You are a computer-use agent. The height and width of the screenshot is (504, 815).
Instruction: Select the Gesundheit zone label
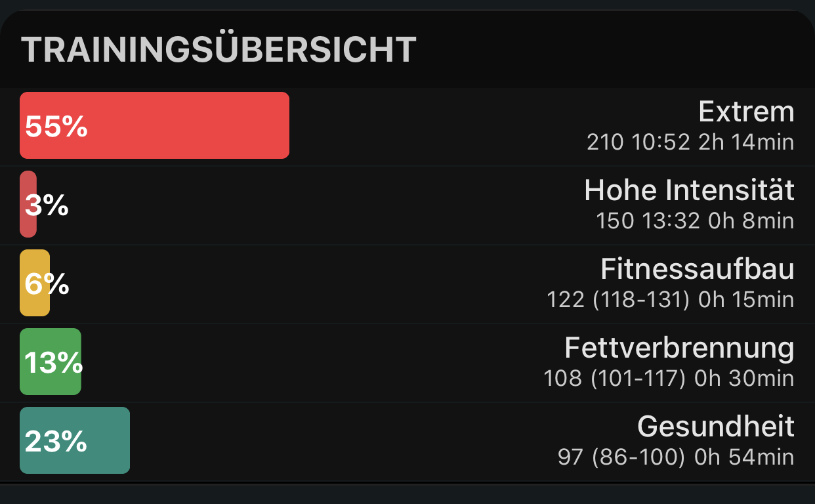point(715,427)
